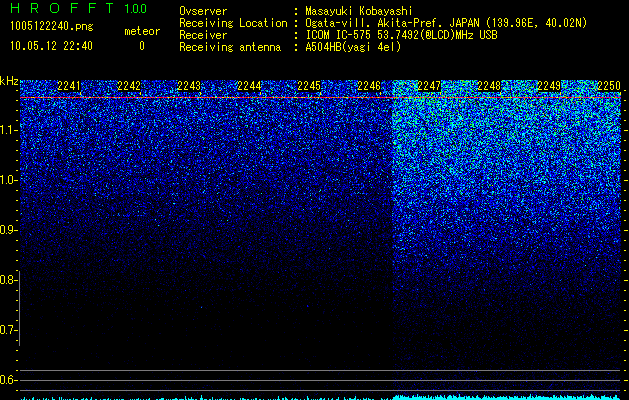Viewport: 629px width, 400px height.
Task: Click the meteor count label
Action: click(x=142, y=31)
